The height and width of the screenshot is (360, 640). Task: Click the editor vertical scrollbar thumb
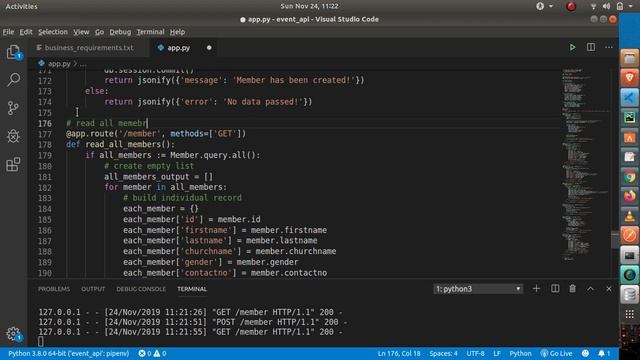[615, 239]
